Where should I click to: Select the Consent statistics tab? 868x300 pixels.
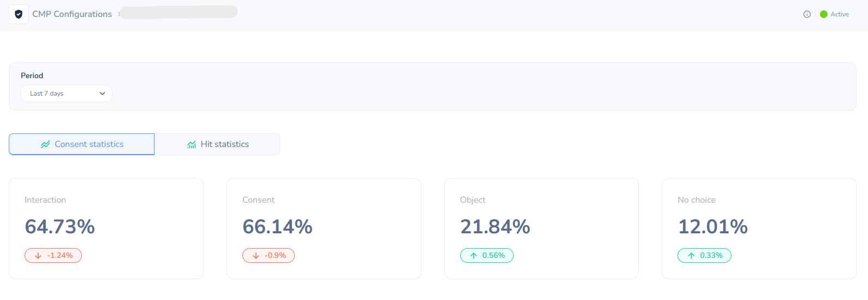82,144
